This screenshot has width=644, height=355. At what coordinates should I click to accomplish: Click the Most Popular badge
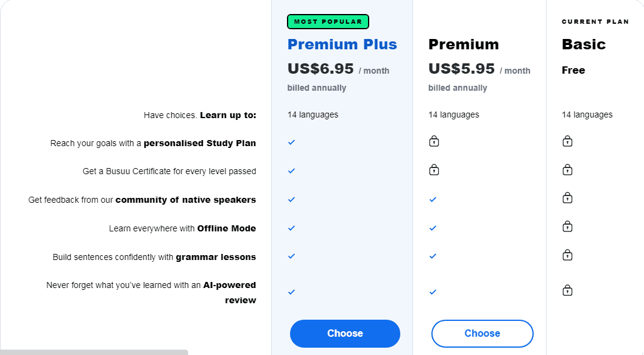[x=328, y=22]
